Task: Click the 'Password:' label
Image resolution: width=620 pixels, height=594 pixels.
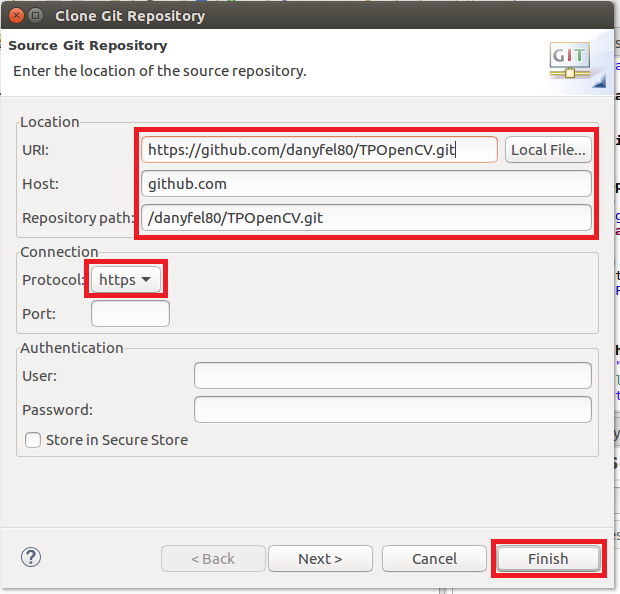Action: [58, 410]
